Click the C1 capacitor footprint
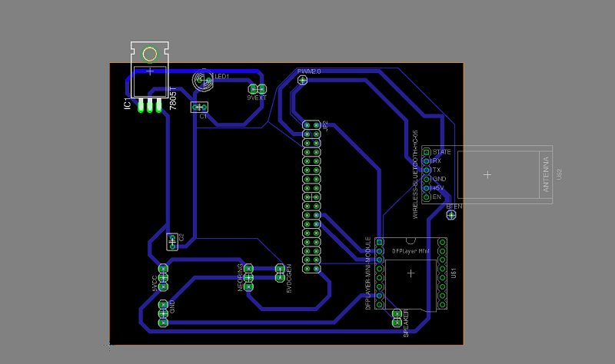 pyautogui.click(x=199, y=107)
